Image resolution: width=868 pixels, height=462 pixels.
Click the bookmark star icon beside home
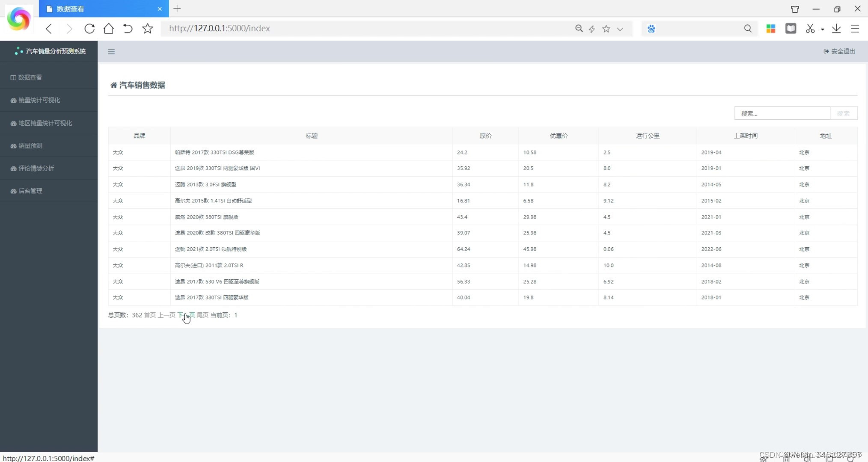(x=148, y=29)
